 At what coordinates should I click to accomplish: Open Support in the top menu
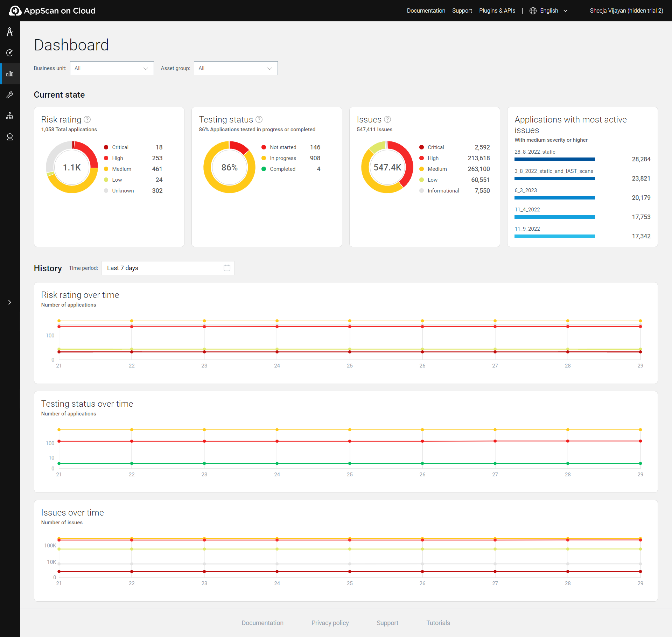(x=462, y=11)
